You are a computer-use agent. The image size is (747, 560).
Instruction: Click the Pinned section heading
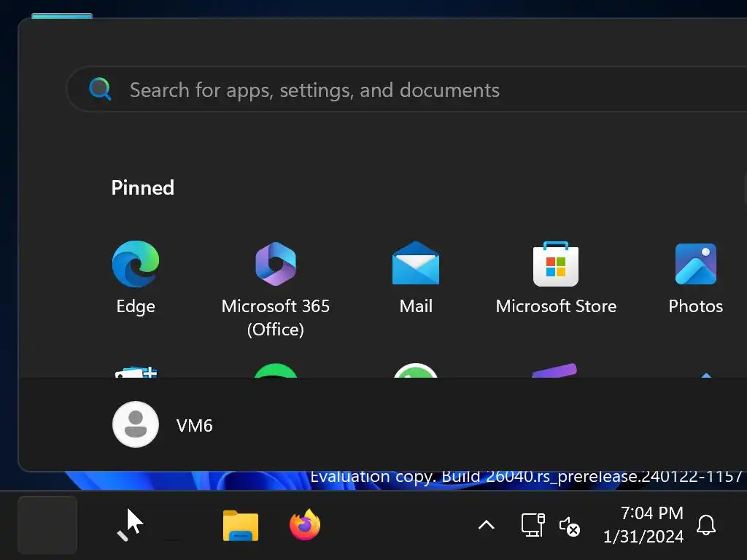pos(142,187)
